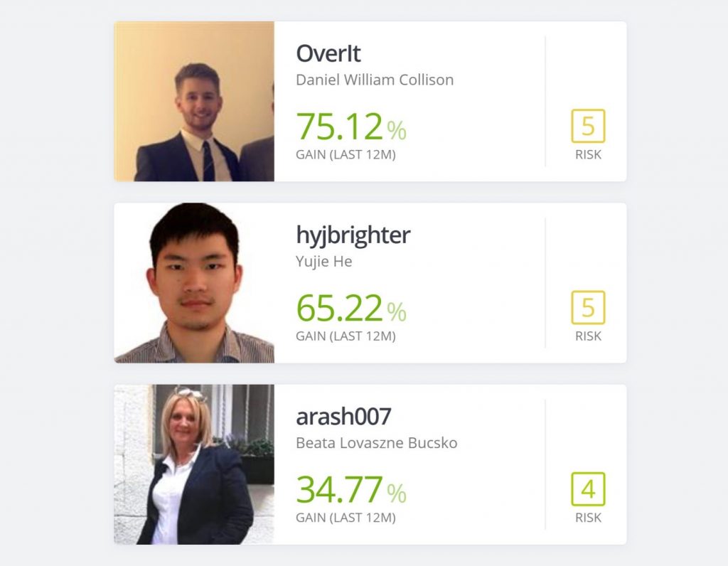The height and width of the screenshot is (566, 728).
Task: Click the 34.77% gain figure
Action: pos(351,490)
